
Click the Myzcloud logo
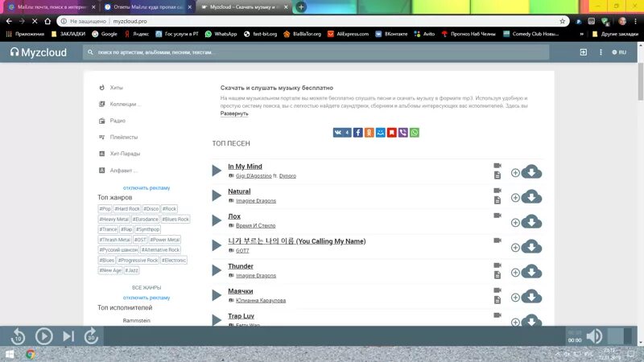38,52
